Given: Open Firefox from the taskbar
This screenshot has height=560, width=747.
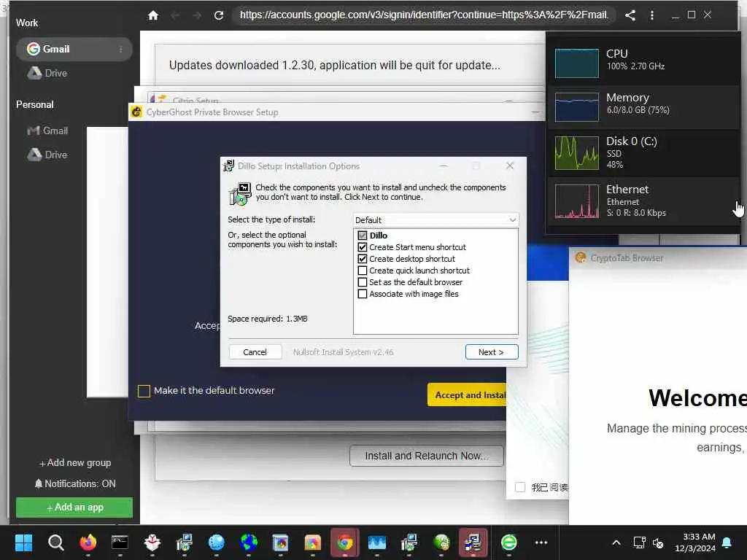Looking at the screenshot, I should click(x=88, y=542).
